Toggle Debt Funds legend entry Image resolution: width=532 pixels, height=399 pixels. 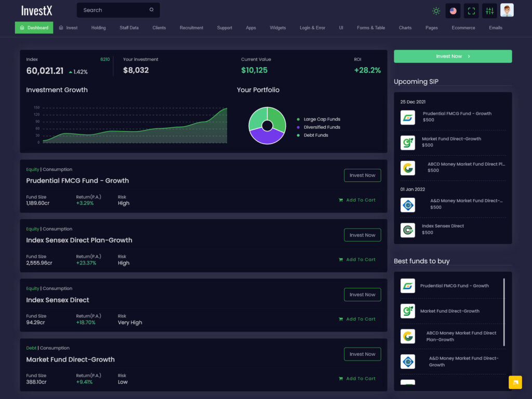click(x=312, y=135)
